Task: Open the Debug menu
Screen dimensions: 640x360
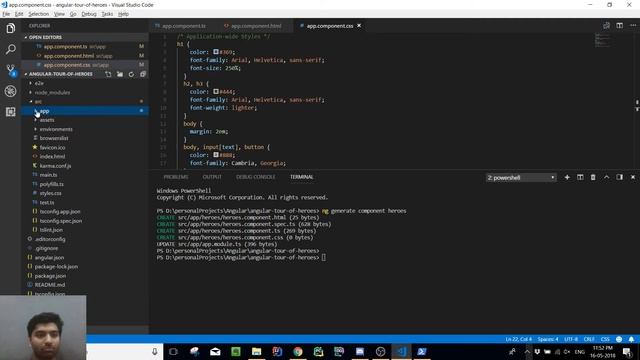Action: pyautogui.click(x=89, y=14)
